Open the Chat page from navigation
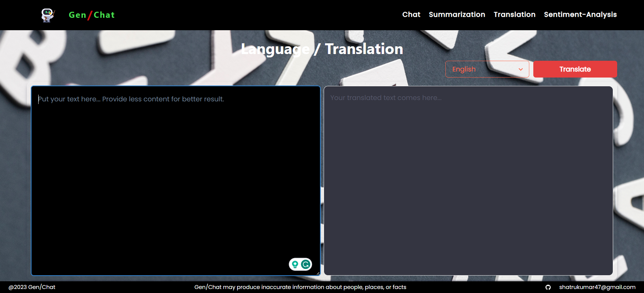 pyautogui.click(x=411, y=14)
